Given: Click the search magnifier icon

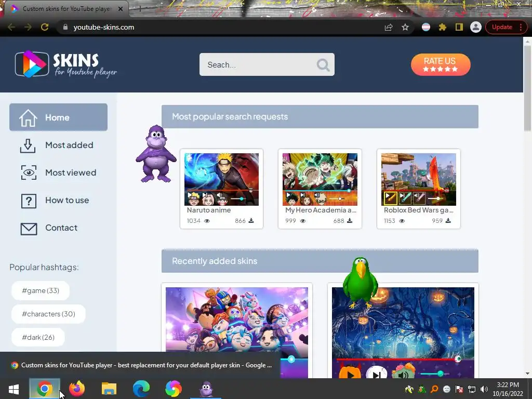Looking at the screenshot, I should tap(323, 64).
